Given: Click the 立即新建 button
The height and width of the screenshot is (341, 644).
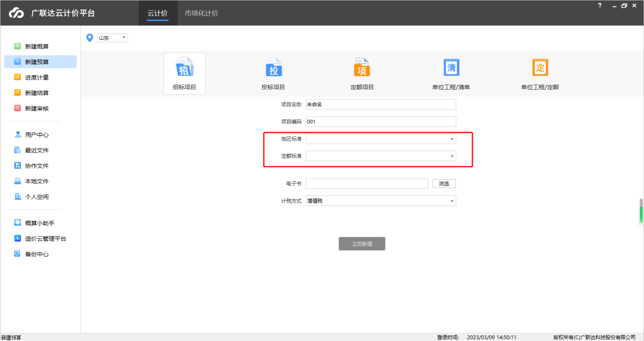Looking at the screenshot, I should pyautogui.click(x=362, y=244).
